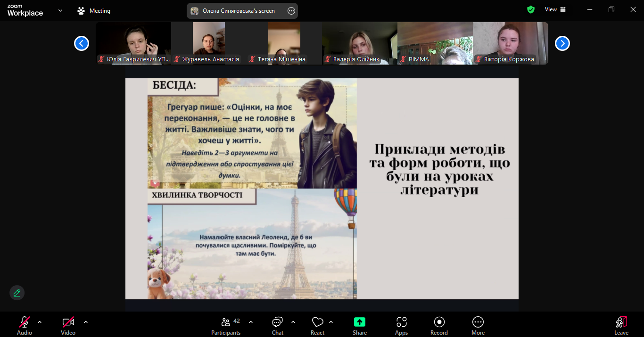The height and width of the screenshot is (337, 644).
Task: Open the Apps menu icon
Action: click(401, 322)
